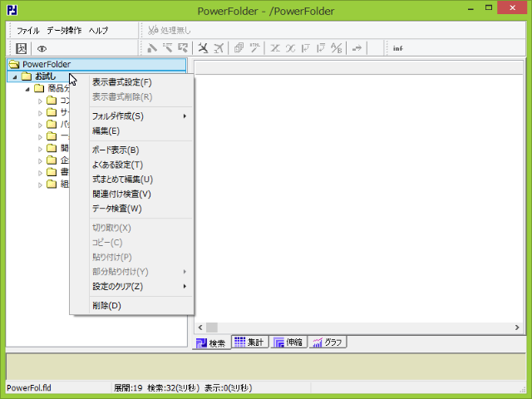This screenshot has height=399, width=532.
Task: Click the second crossed-X icon before return arrows
Action: pyautogui.click(x=290, y=48)
